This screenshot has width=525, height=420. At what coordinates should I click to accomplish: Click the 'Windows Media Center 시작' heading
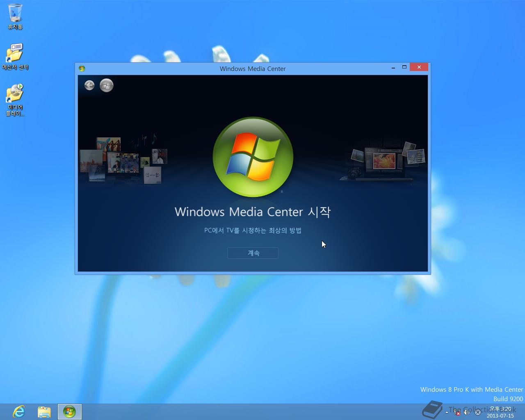click(x=253, y=212)
